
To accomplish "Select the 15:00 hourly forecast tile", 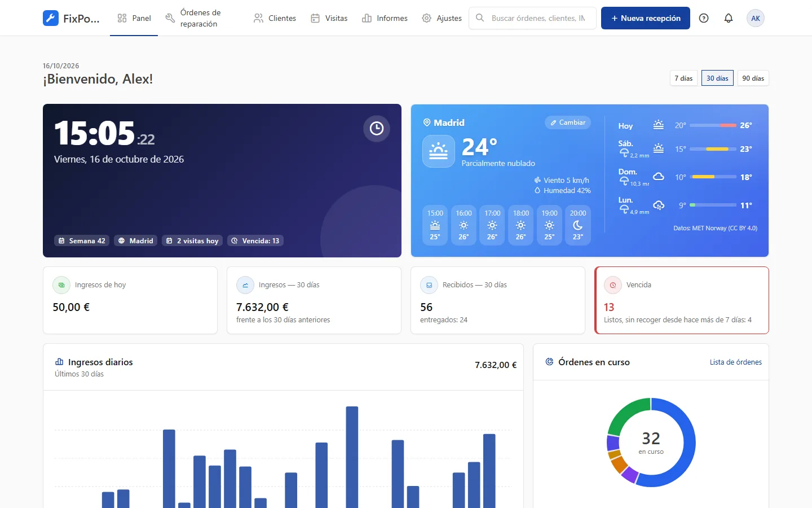I will tap(435, 225).
